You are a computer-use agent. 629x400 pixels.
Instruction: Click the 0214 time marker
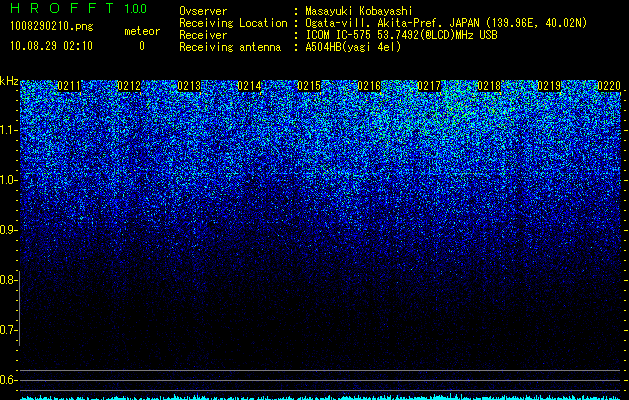pos(249,86)
